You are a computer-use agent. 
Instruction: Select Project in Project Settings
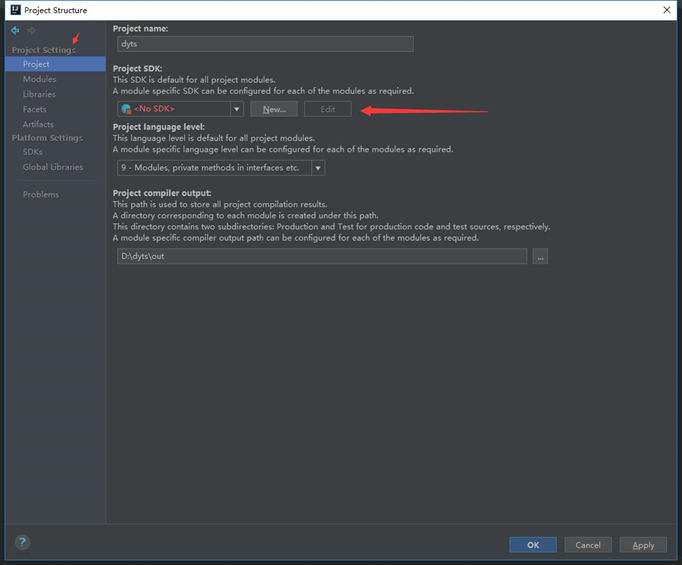55,64
